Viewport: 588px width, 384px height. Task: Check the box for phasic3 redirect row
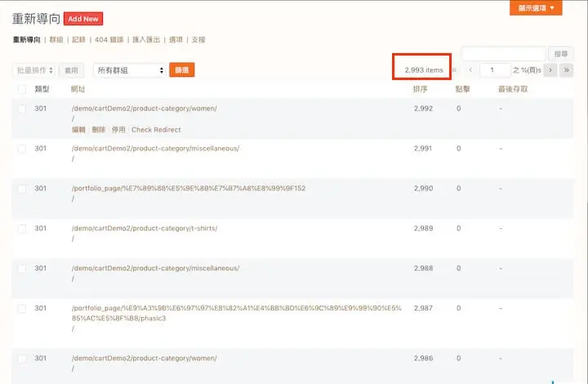(22, 309)
